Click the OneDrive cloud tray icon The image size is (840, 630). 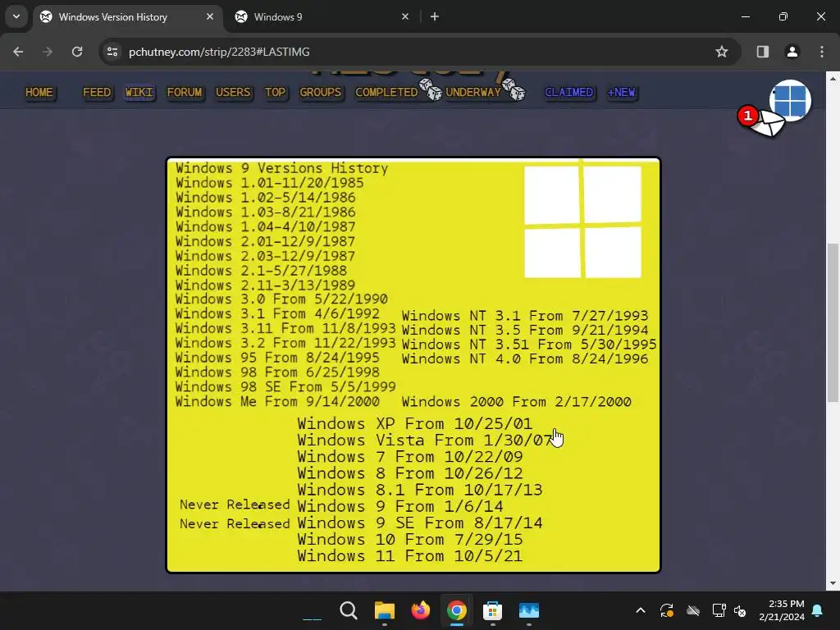click(693, 610)
